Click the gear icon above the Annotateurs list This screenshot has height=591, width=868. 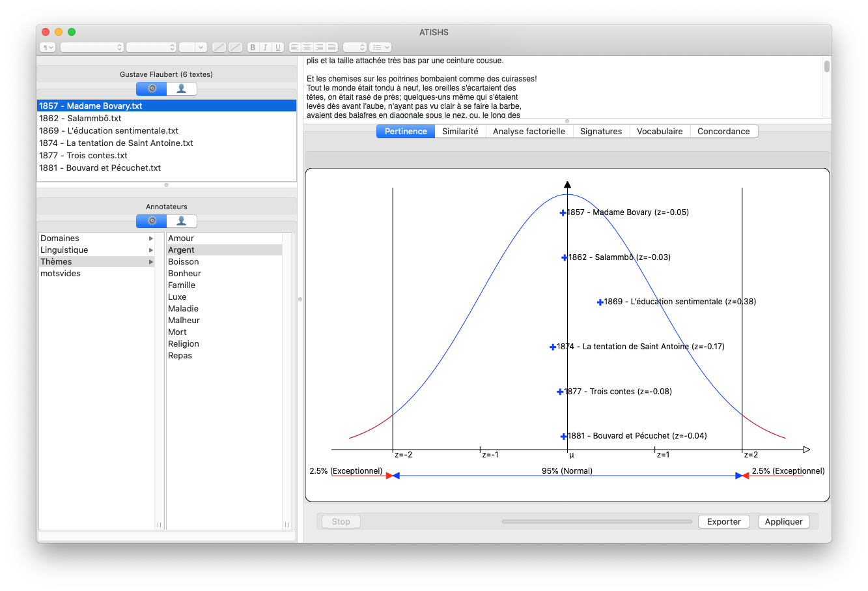152,221
